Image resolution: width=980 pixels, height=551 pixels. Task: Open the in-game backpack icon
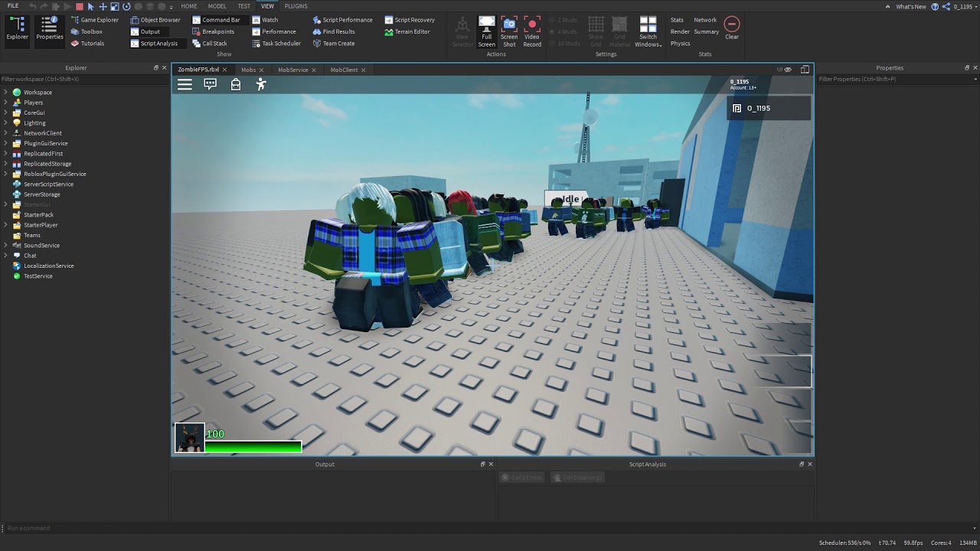[236, 85]
